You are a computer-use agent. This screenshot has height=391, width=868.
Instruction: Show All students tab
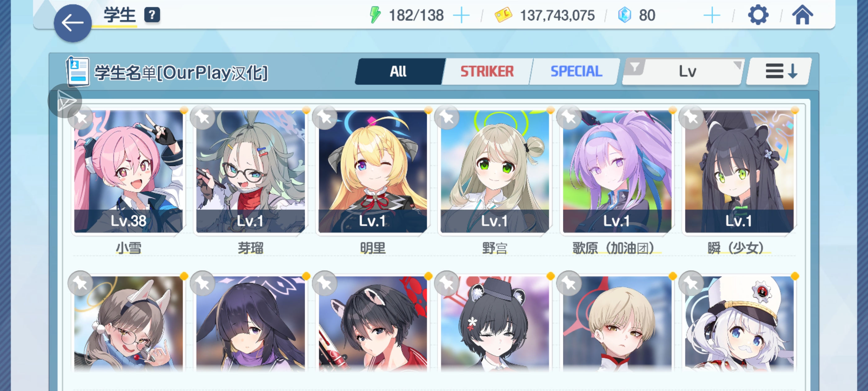point(398,71)
